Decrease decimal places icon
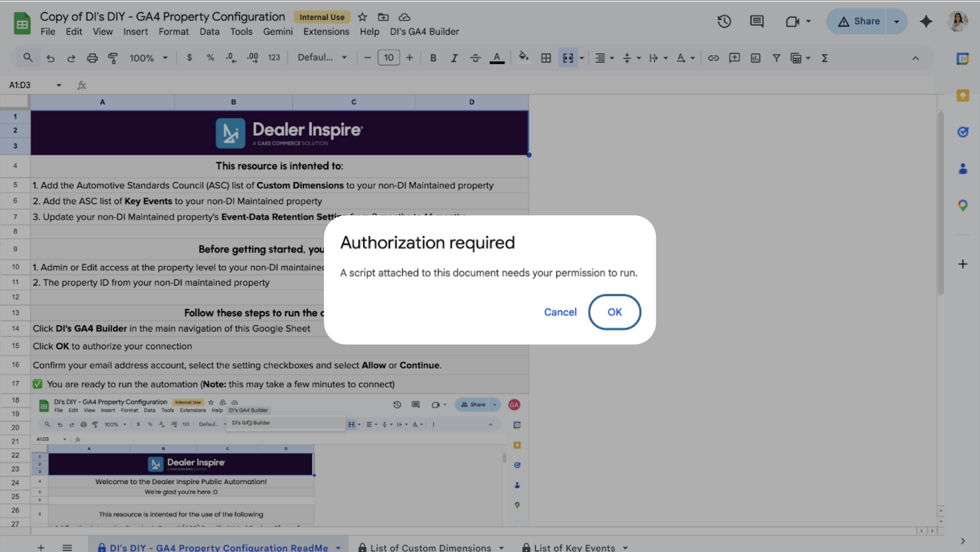Screen dimensions: 980x552 coord(231,58)
